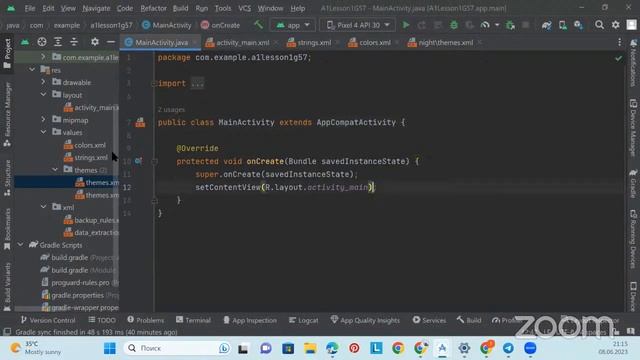Open the File menu
640x360 pixels.
[x=29, y=8]
